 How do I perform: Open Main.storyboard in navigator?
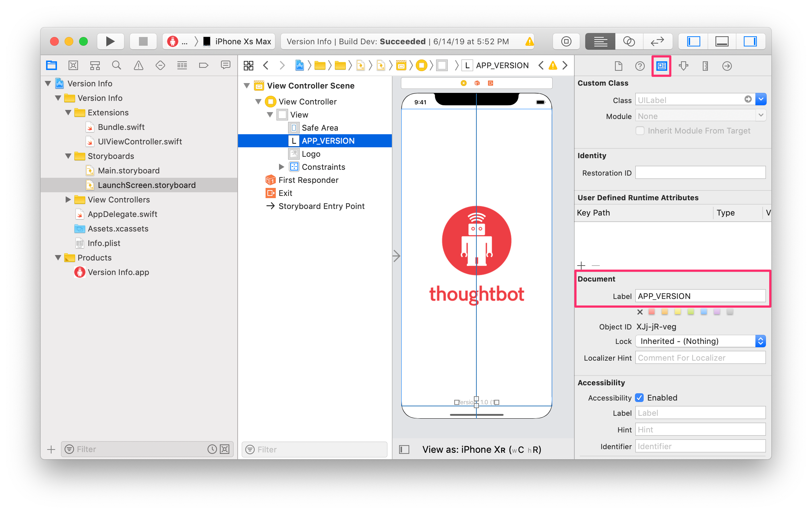pyautogui.click(x=128, y=171)
